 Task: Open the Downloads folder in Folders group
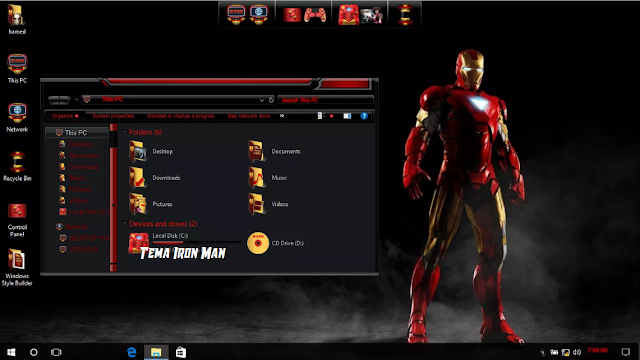pos(155,178)
